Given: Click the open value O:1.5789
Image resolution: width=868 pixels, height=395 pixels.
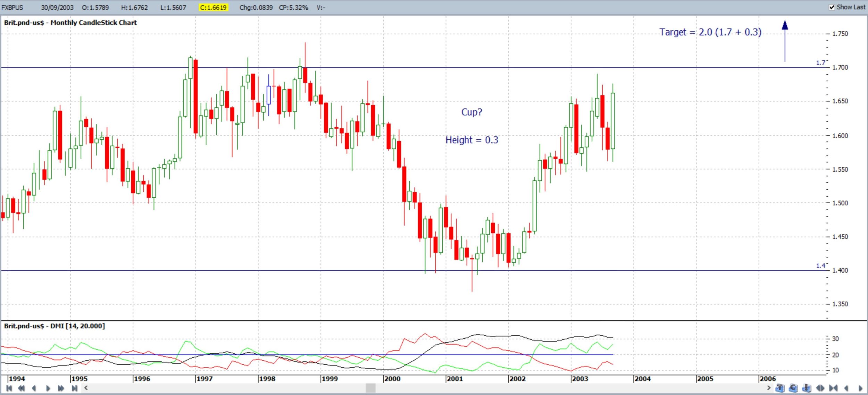Looking at the screenshot, I should (x=95, y=7).
